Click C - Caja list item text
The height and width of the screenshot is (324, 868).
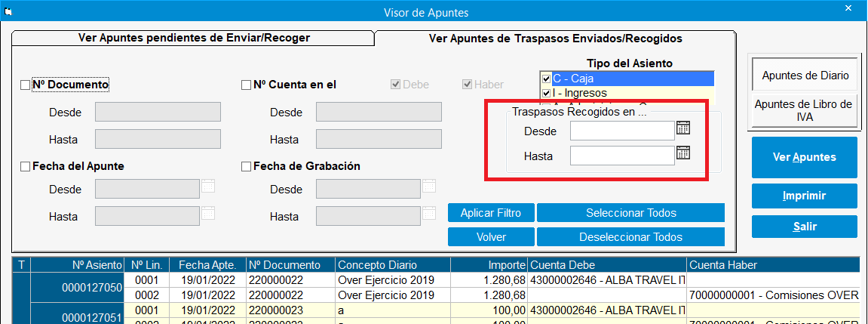pos(573,79)
